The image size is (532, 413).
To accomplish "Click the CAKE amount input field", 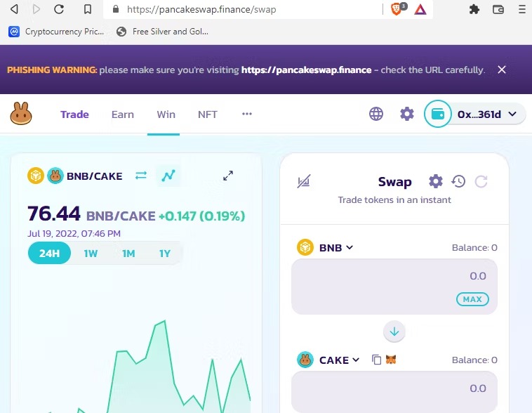I will point(394,392).
